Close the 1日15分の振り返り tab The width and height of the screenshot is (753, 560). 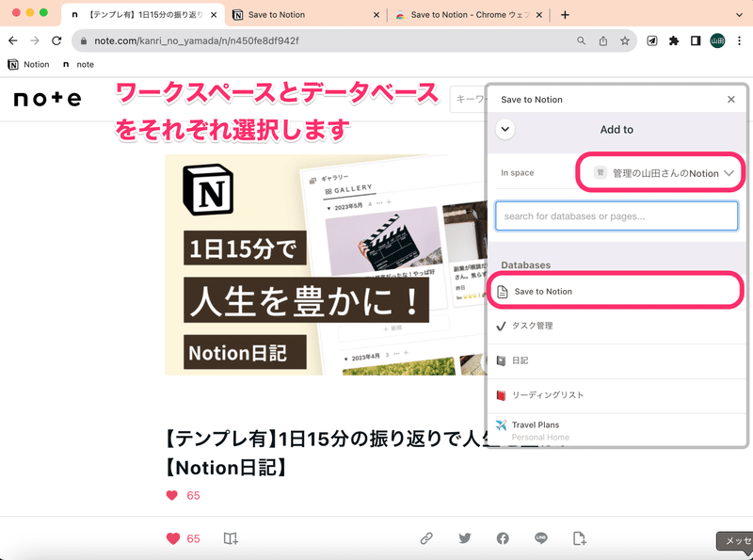click(214, 15)
